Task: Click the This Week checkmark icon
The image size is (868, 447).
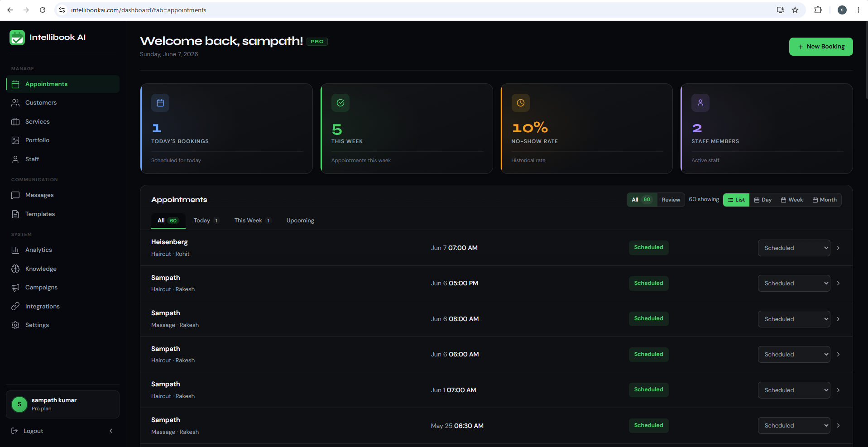Action: [x=340, y=103]
